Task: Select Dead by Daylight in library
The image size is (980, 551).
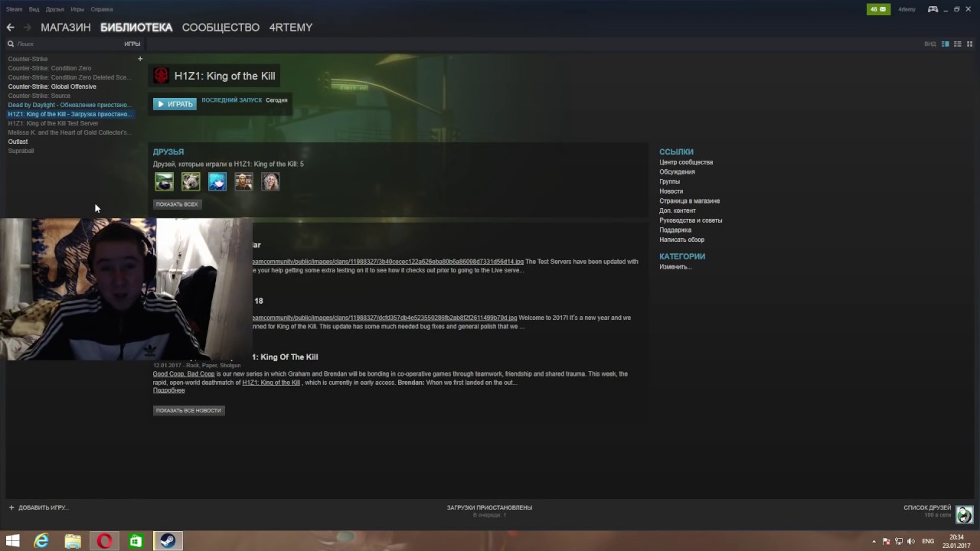Action: click(x=69, y=105)
